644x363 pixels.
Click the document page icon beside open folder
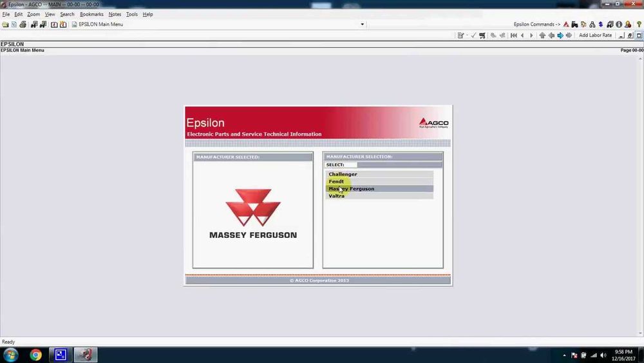(14, 25)
